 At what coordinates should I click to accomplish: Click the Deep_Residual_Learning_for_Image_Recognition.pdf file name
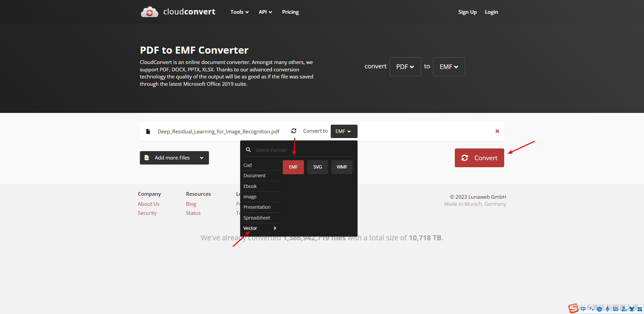pyautogui.click(x=218, y=131)
